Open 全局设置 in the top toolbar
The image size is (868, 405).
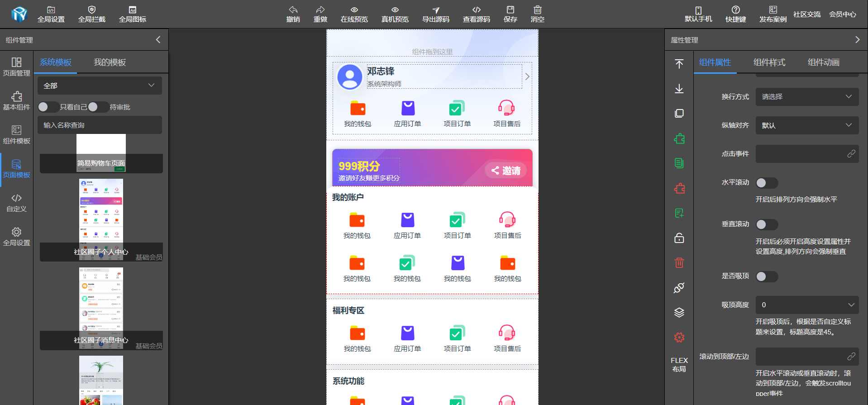(x=51, y=14)
